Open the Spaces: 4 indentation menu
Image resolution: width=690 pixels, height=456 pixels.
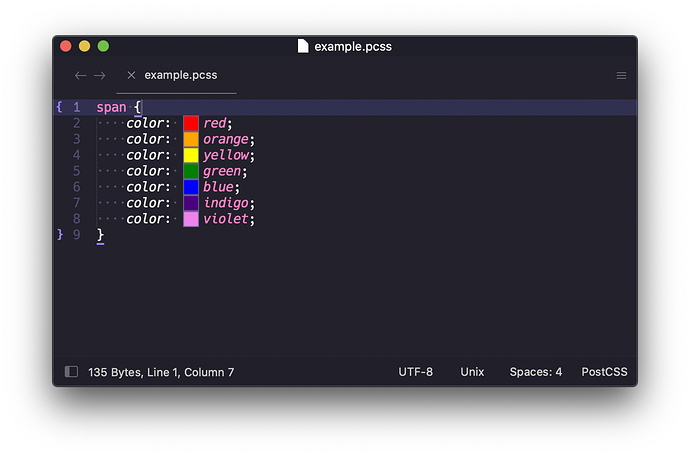(536, 372)
